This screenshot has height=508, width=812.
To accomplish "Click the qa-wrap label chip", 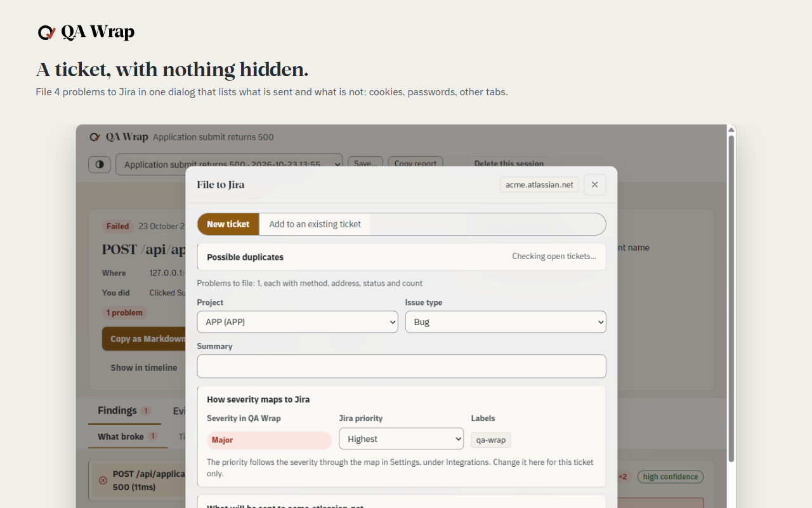I will point(491,440).
